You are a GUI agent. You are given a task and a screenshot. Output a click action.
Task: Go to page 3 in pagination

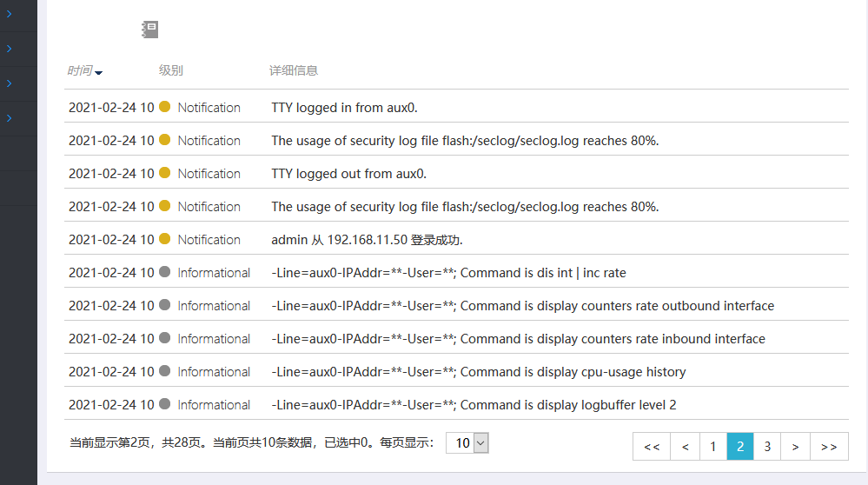767,446
